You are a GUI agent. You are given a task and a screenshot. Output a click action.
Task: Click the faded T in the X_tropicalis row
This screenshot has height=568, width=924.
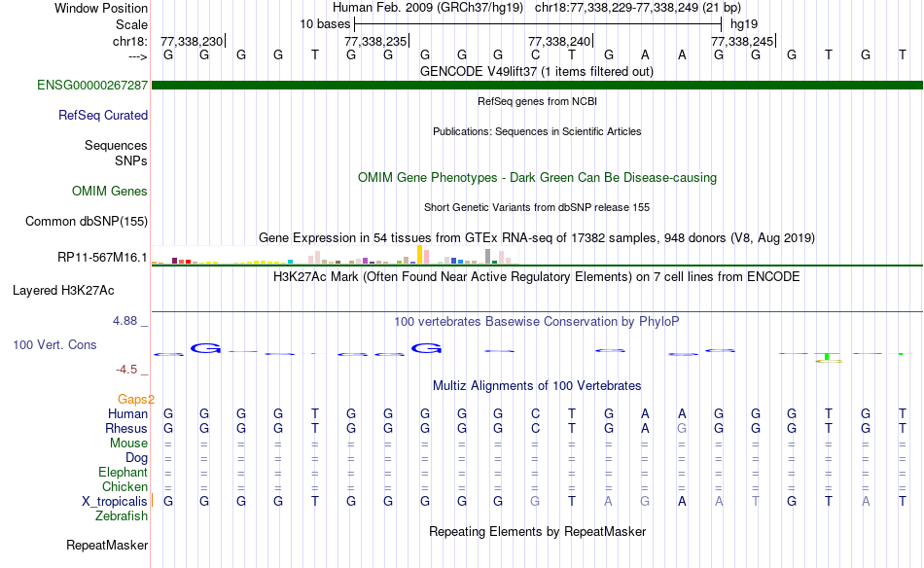756,502
